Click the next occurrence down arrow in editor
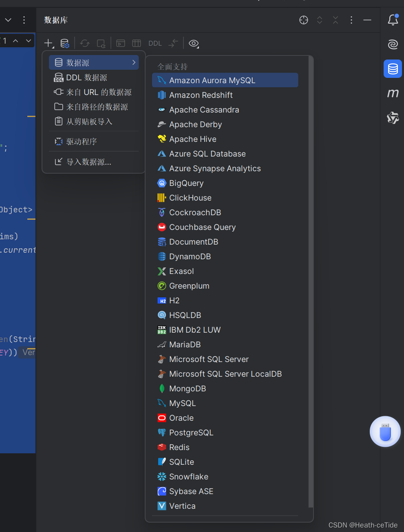 click(28, 41)
